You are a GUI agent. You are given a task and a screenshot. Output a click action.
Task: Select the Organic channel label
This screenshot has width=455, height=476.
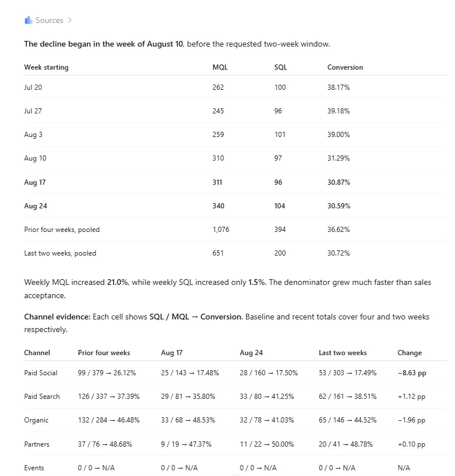(x=36, y=420)
